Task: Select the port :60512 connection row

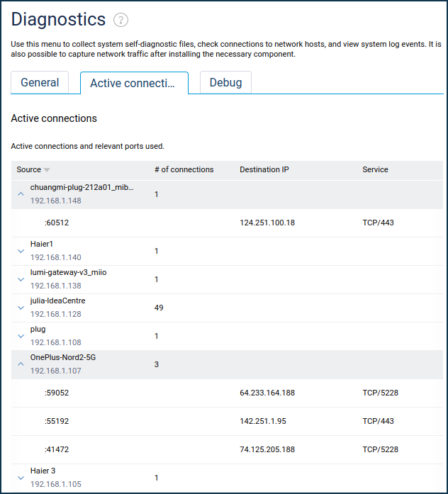Action: pos(57,223)
